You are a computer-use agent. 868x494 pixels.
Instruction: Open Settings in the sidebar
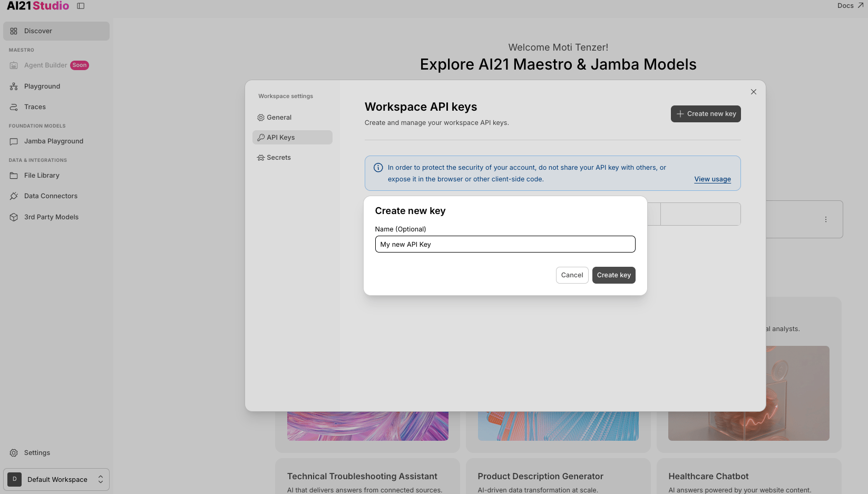[x=56, y=453]
